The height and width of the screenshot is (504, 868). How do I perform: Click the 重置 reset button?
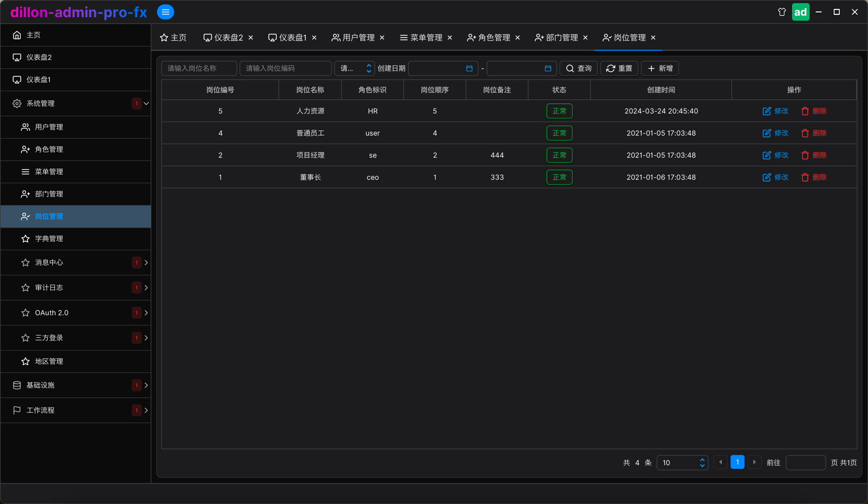619,68
